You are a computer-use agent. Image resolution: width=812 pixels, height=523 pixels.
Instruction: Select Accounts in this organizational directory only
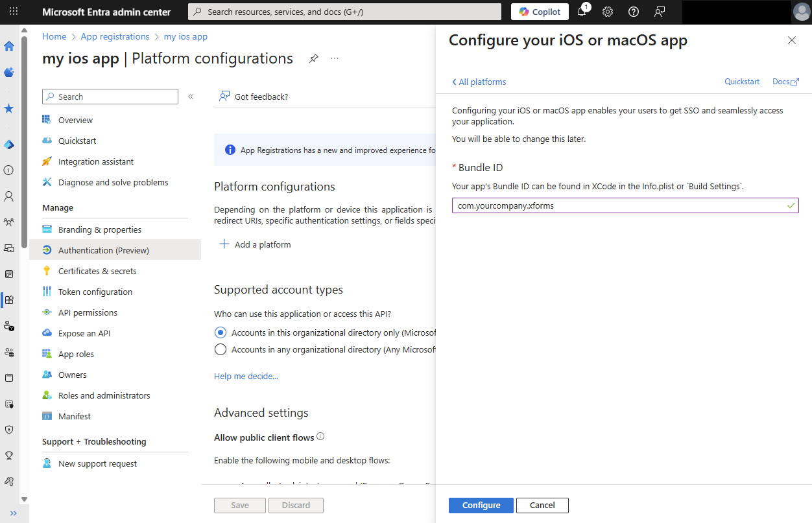pos(221,332)
